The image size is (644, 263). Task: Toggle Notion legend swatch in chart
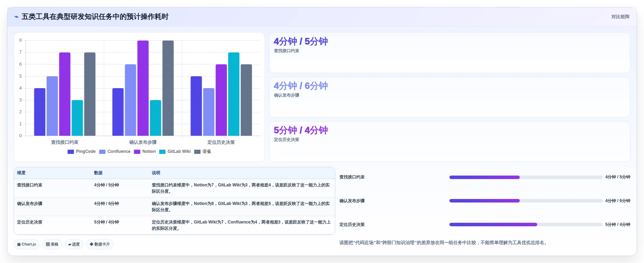pos(137,152)
